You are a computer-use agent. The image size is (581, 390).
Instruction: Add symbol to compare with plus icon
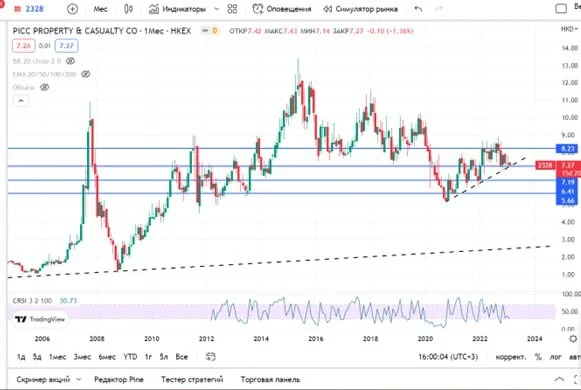[x=72, y=9]
